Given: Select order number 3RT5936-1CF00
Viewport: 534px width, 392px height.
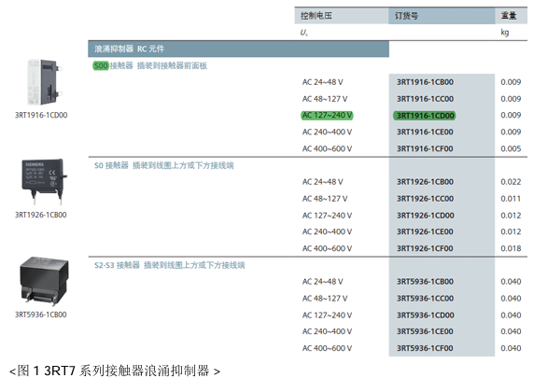Looking at the screenshot, I should click(x=425, y=348).
